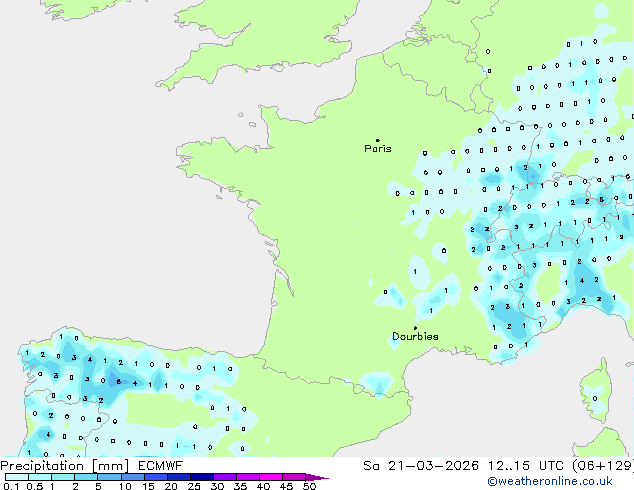Click the '30' legend scale label
Screen dimensions: 634x490
[x=217, y=486]
